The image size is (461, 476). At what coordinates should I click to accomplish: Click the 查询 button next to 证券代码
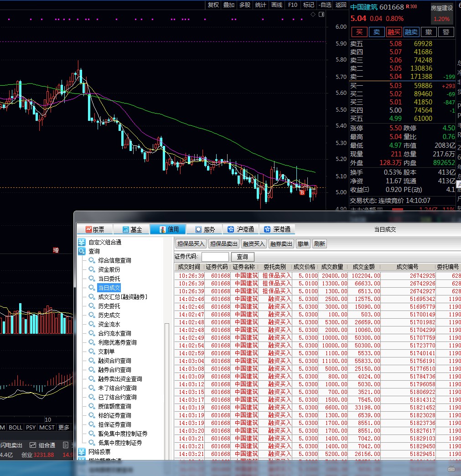pos(242,257)
